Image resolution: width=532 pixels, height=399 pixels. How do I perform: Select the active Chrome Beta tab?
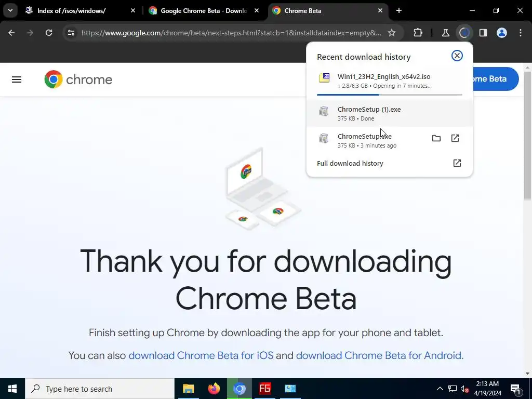point(327,10)
